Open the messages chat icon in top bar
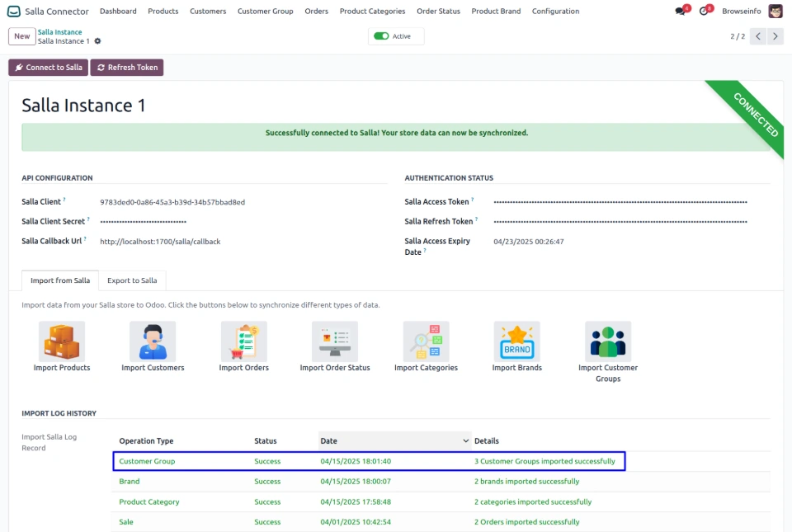Screen dimensions: 792x532 pyautogui.click(x=680, y=12)
